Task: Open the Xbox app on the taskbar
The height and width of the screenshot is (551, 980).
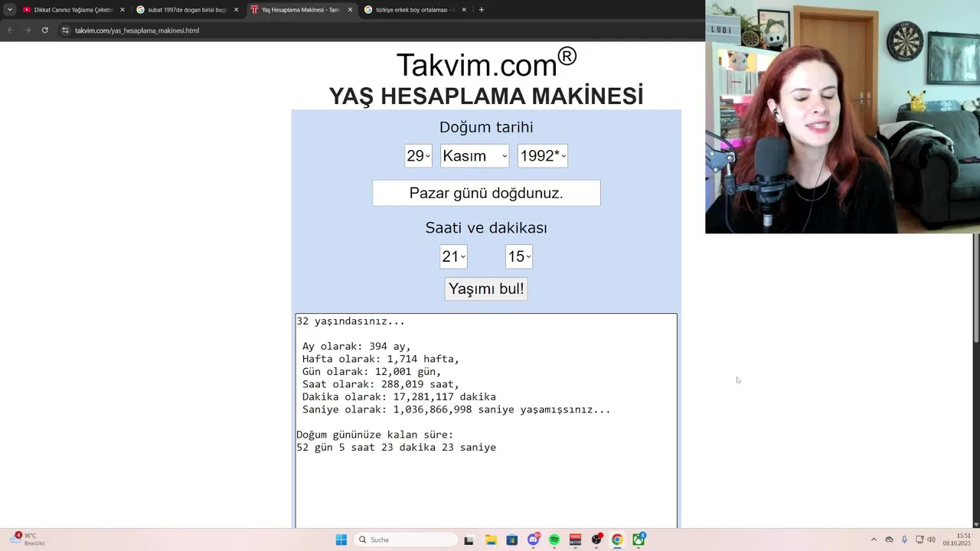Action: click(639, 540)
